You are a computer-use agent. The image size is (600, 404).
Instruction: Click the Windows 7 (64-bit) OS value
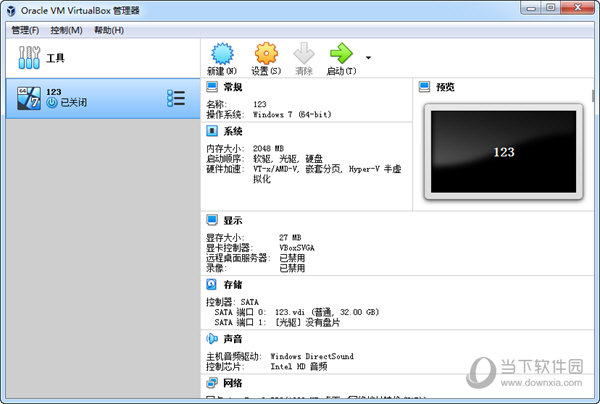(x=292, y=114)
